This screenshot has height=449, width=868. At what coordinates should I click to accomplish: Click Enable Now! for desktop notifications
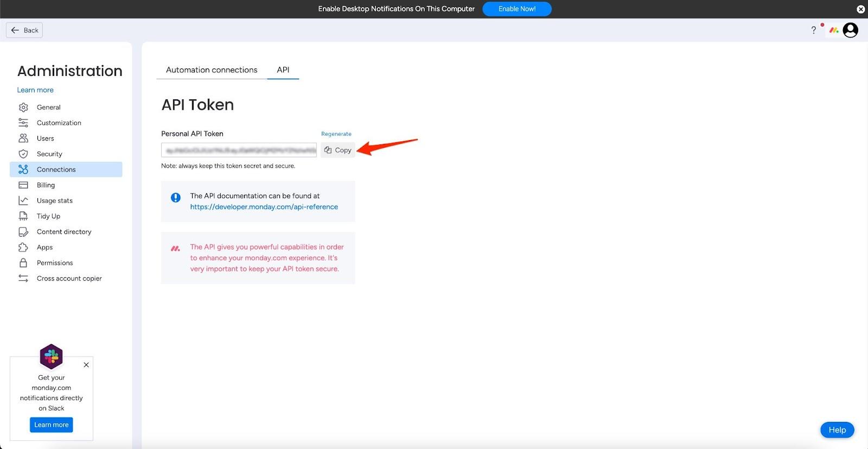(517, 9)
